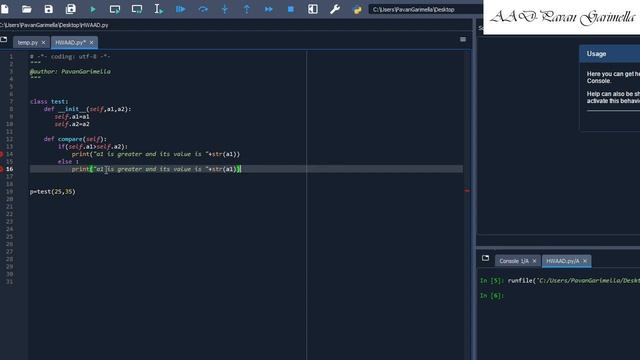
Task: Click the '@author: PavanGarimella' line
Action: coord(70,71)
